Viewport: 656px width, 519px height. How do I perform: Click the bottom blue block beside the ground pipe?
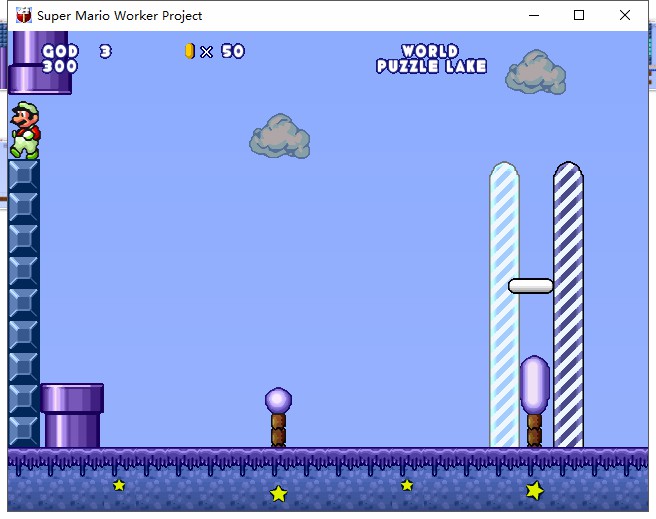pyautogui.click(x=24, y=432)
